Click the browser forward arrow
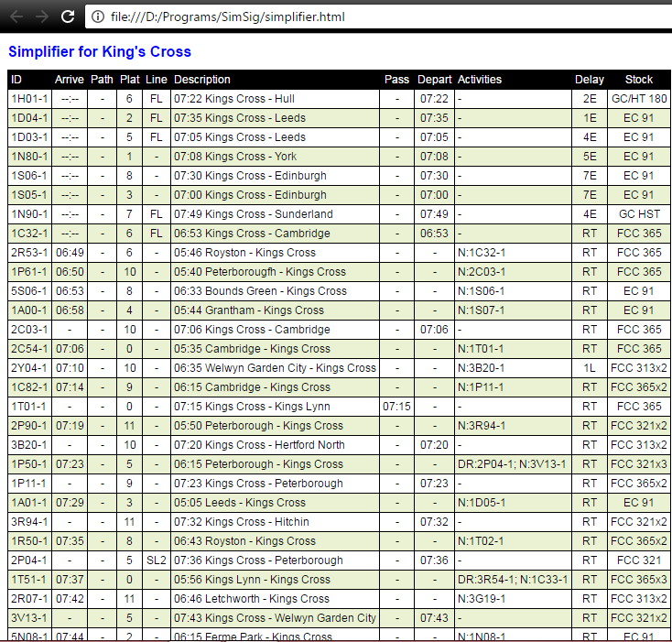 pyautogui.click(x=42, y=16)
